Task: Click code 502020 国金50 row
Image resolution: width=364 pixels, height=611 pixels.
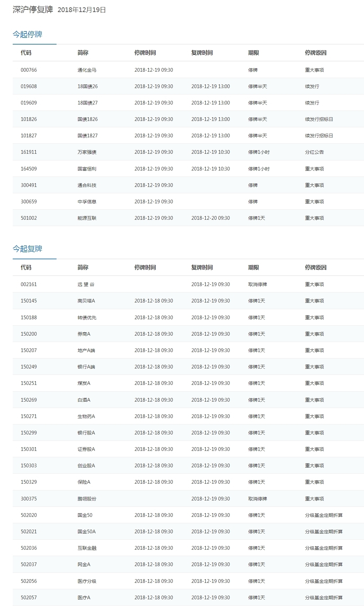Action: 29,515
